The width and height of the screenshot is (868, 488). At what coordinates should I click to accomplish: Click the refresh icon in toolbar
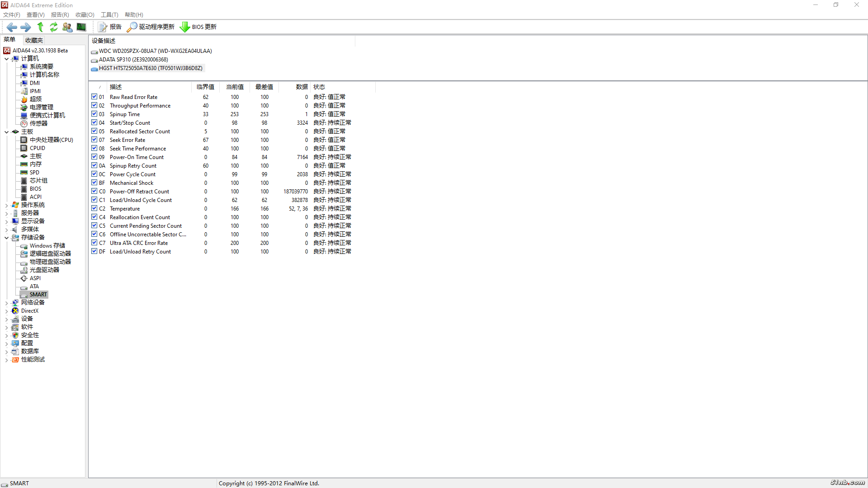[x=54, y=27]
